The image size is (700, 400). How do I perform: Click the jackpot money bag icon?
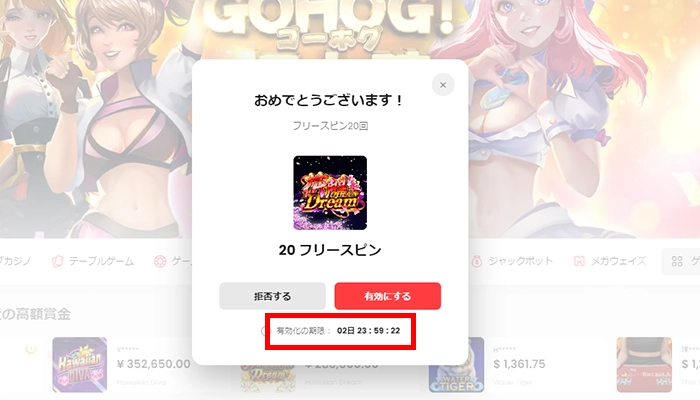click(x=477, y=261)
